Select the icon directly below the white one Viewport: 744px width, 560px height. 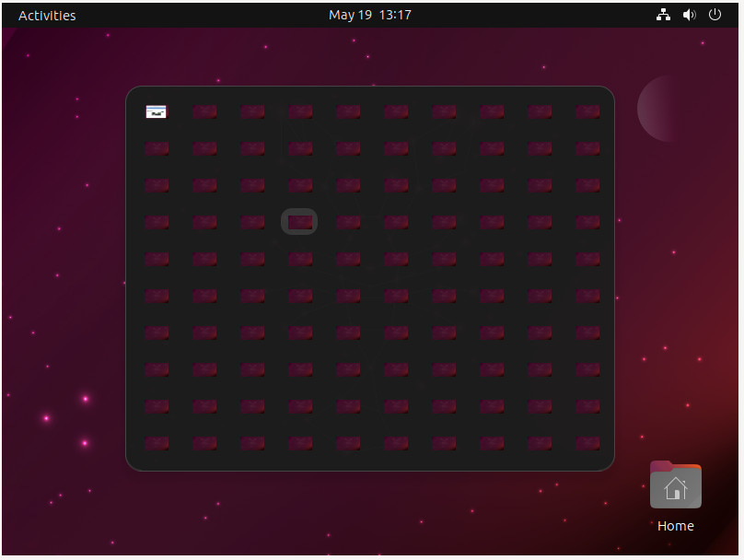tap(157, 147)
